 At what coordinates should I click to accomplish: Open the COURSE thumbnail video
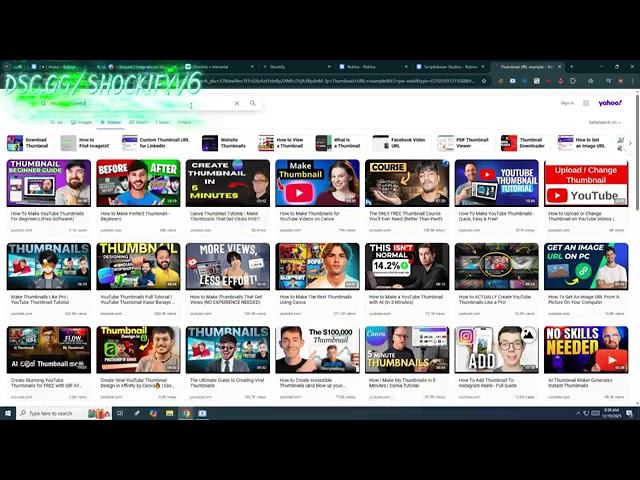click(x=407, y=183)
